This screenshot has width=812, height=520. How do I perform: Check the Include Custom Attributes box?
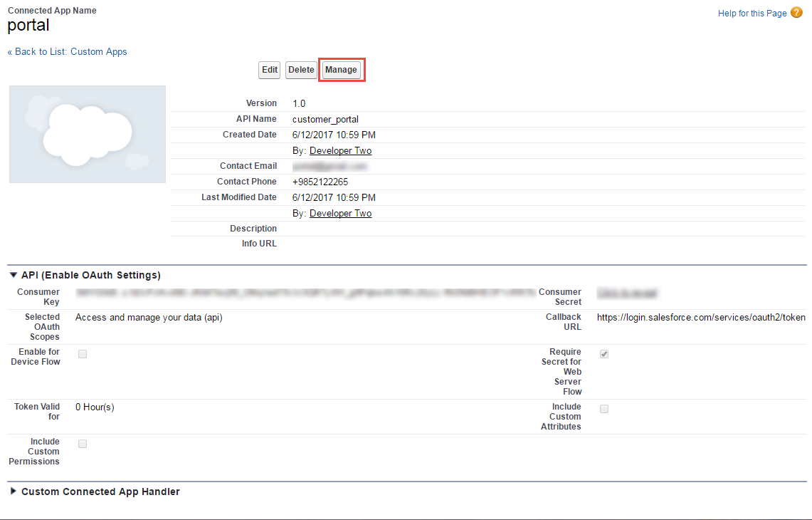click(604, 409)
